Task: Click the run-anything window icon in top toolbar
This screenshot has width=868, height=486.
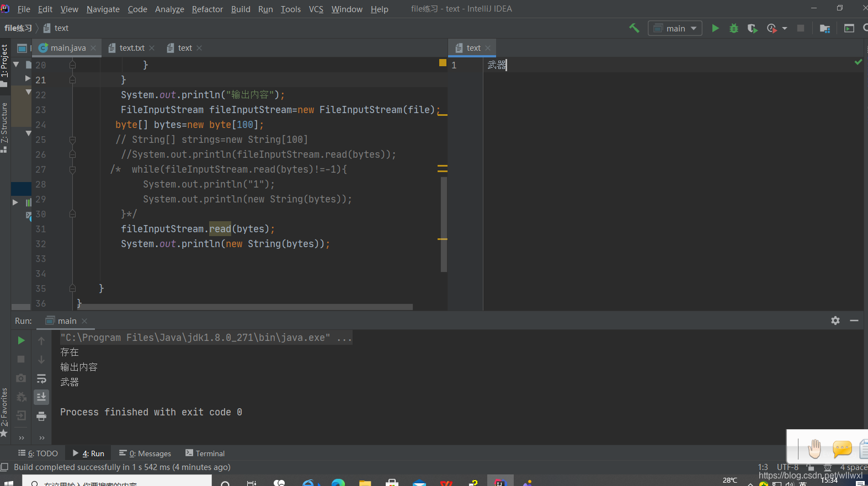Action: coord(849,28)
